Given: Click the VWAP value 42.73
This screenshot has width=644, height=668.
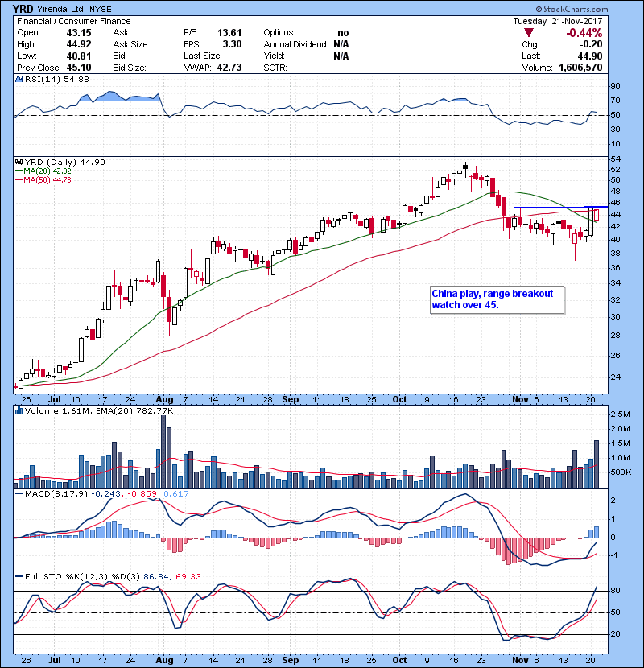Looking at the screenshot, I should click(x=229, y=68).
